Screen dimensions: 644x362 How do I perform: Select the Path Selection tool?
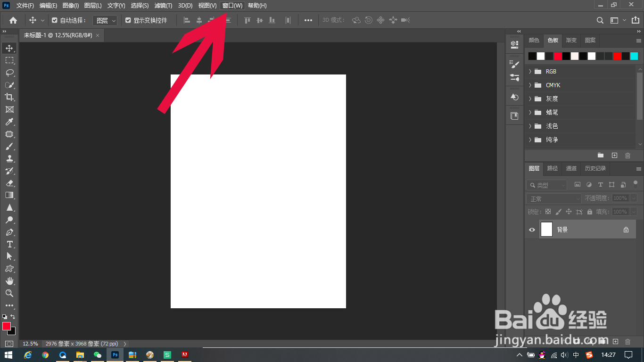pyautogui.click(x=9, y=256)
